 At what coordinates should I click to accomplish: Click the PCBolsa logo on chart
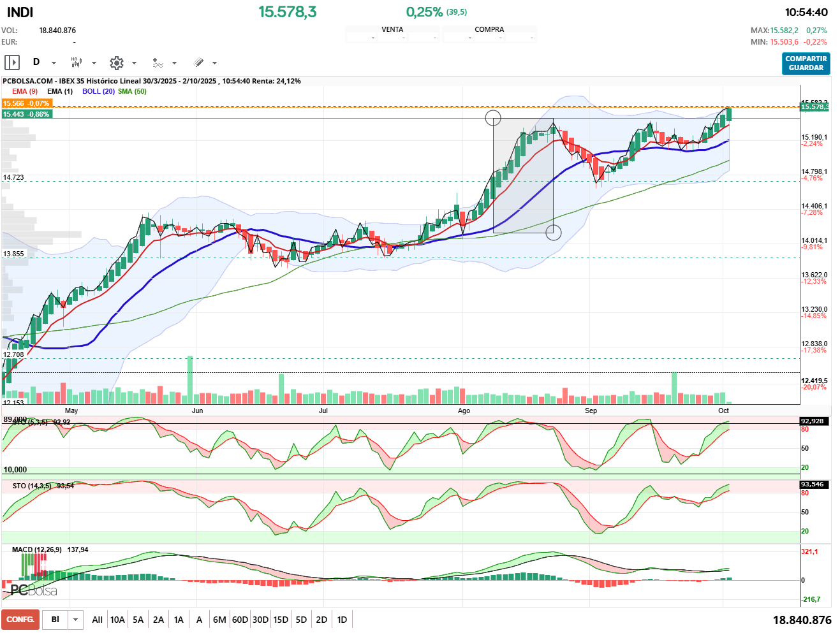tap(34, 590)
